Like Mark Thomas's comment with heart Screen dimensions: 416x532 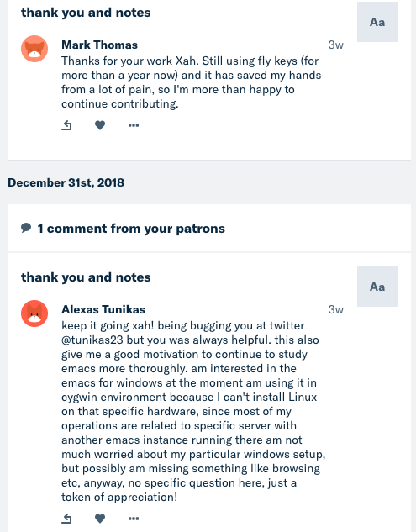[x=100, y=125]
